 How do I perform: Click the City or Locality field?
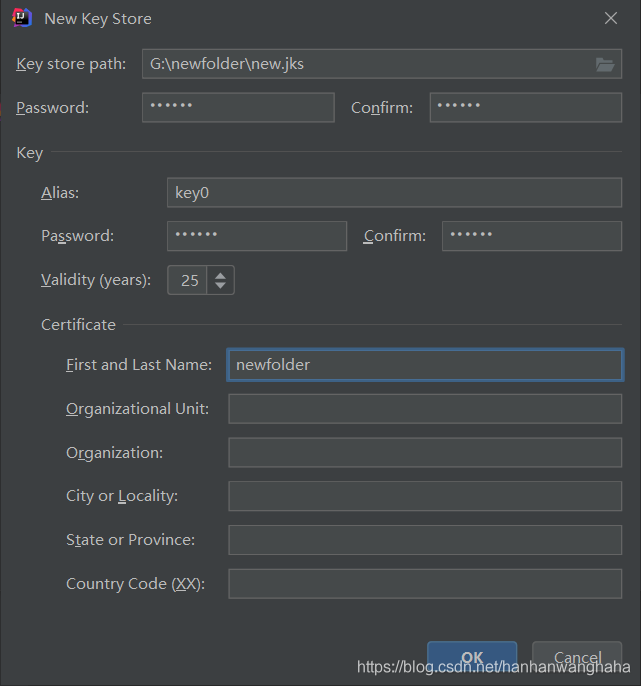coord(425,496)
